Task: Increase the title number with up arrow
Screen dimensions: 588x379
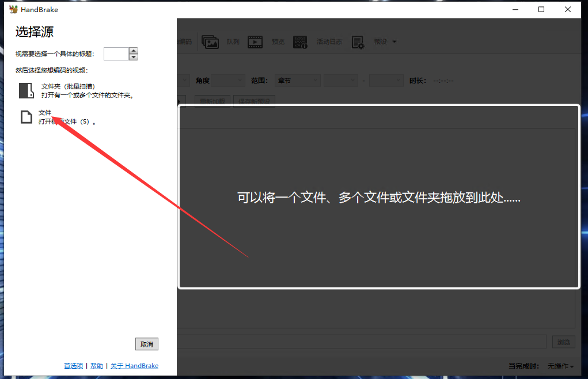Action: 134,51
